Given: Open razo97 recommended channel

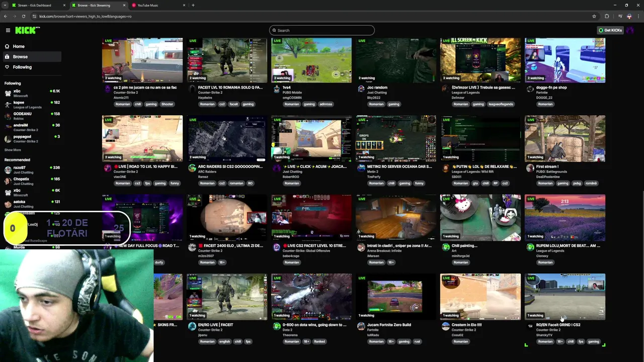Looking at the screenshot, I should point(31,169).
